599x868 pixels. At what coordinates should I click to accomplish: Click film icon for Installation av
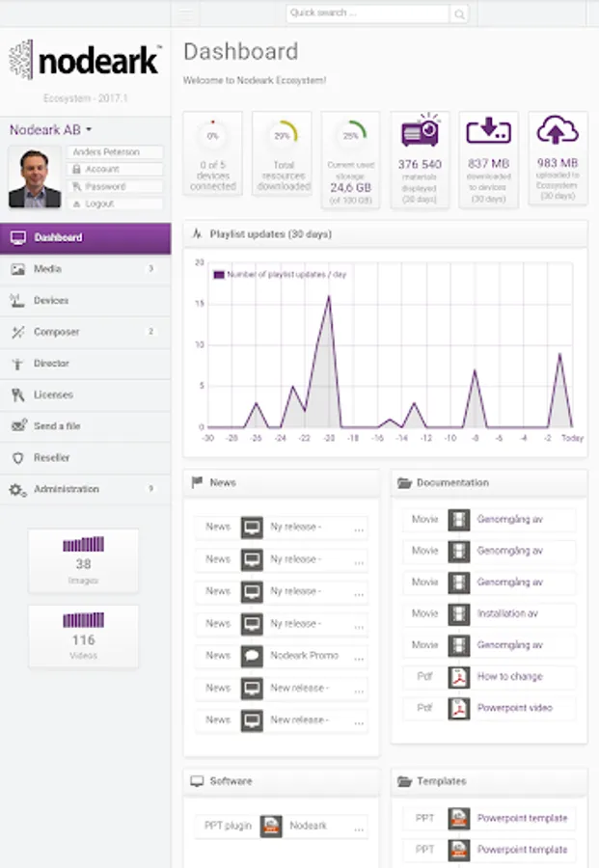point(459,614)
